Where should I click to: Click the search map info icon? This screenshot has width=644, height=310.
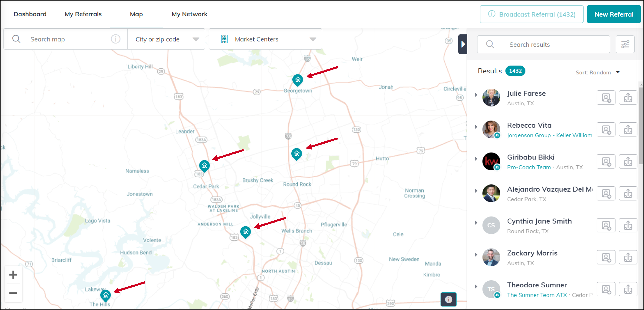point(116,39)
